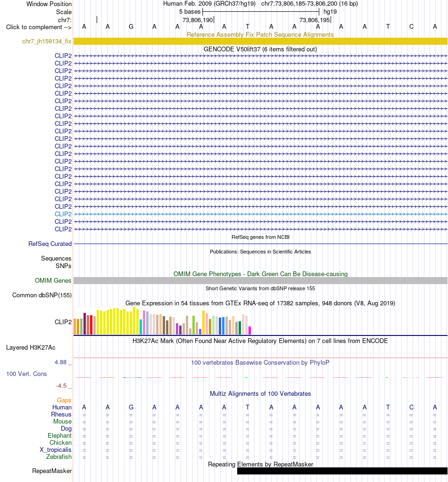
Task: Click the G base in the Human alignment row
Action: coord(131,407)
